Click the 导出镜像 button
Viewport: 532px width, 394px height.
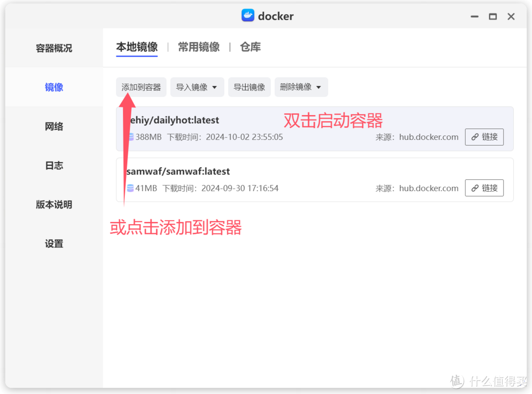249,87
